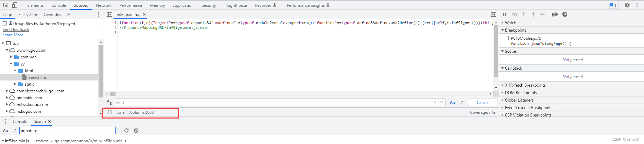The width and height of the screenshot is (644, 144).
Task: Toggle the device toolbar icon
Action: (x=15, y=5)
